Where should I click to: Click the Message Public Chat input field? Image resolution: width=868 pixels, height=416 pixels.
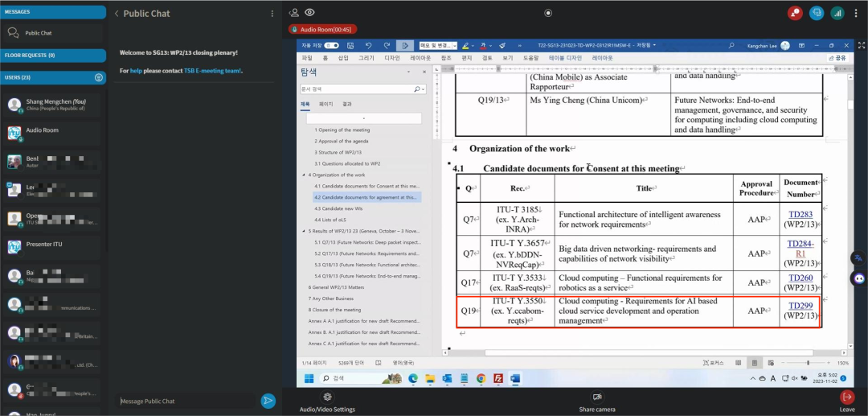(x=186, y=401)
